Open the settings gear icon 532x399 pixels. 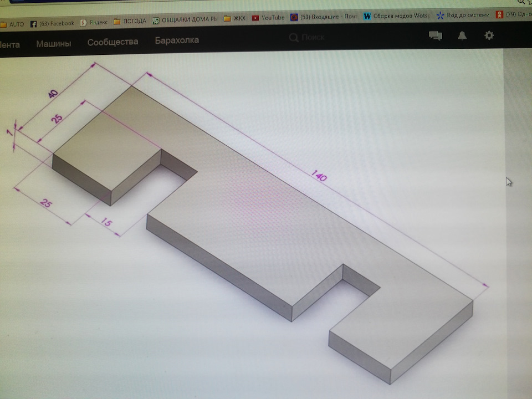489,35
